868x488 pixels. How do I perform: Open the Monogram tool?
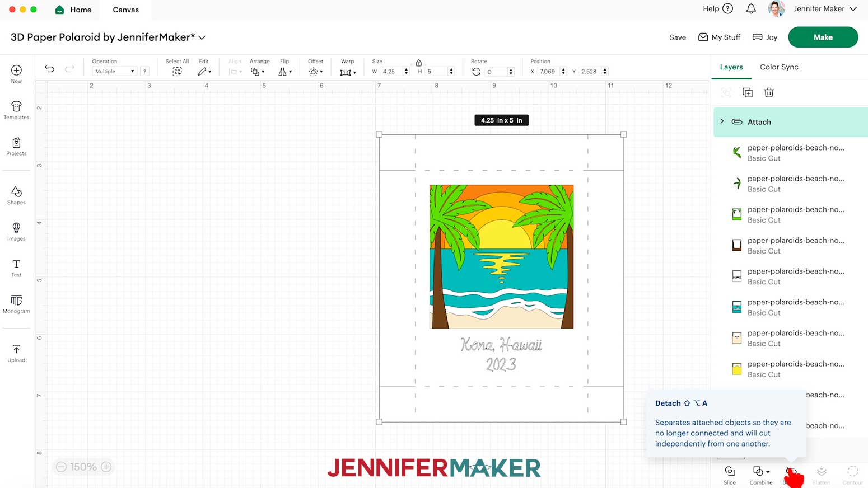(x=16, y=304)
